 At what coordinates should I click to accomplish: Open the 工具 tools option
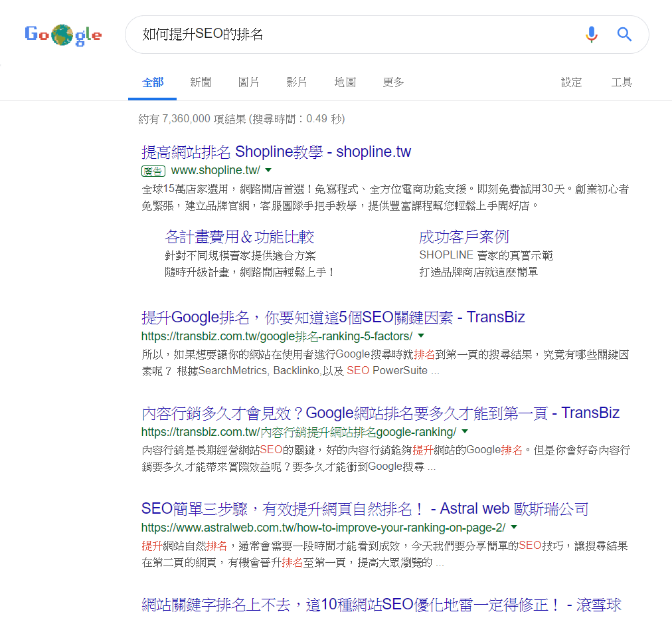tap(622, 82)
